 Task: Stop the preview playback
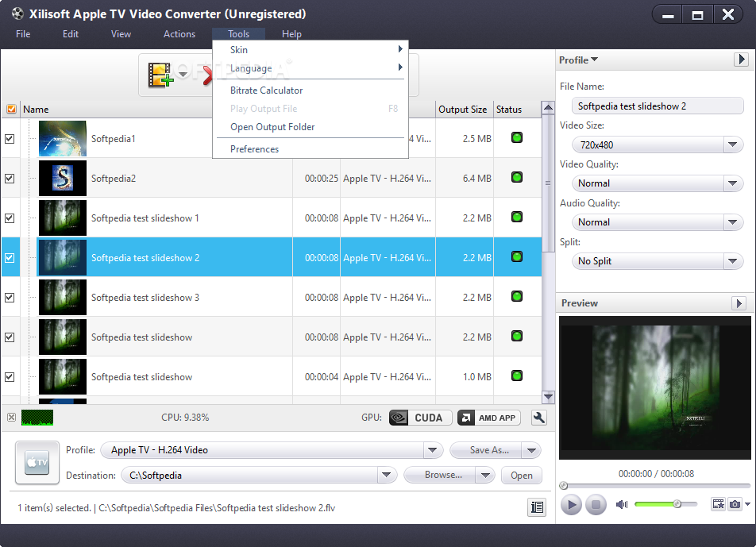click(596, 505)
